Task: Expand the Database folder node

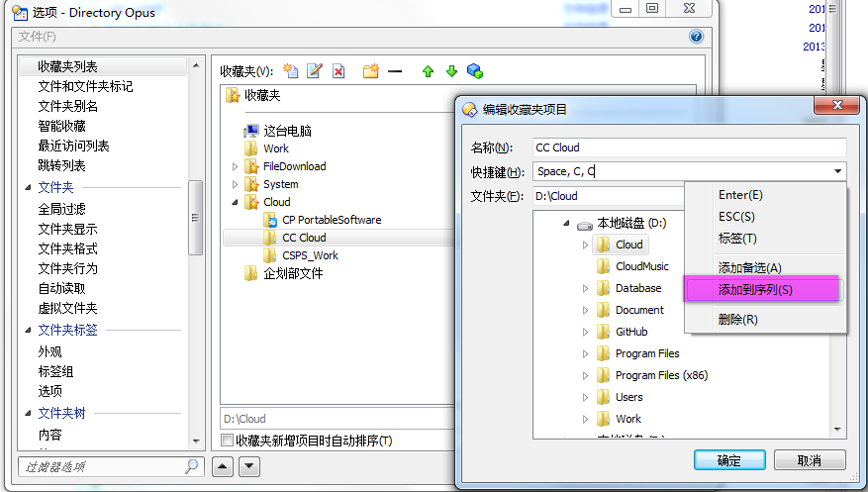Action: pyautogui.click(x=585, y=288)
